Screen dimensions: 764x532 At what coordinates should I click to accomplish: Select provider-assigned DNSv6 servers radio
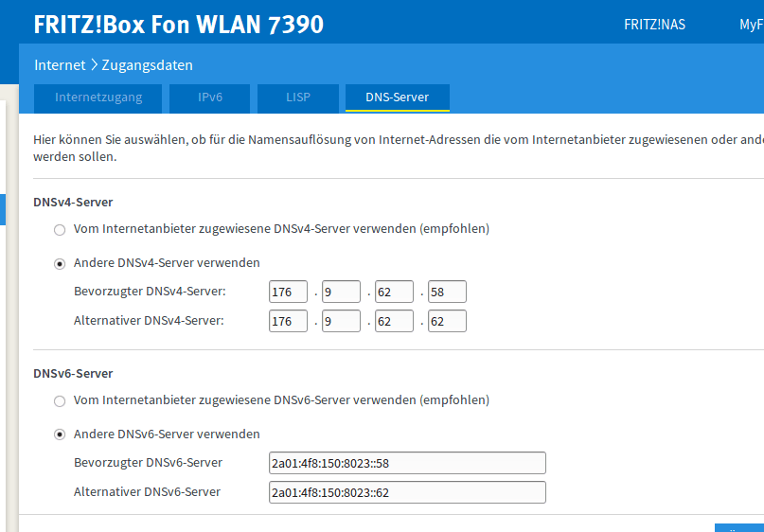pyautogui.click(x=60, y=401)
